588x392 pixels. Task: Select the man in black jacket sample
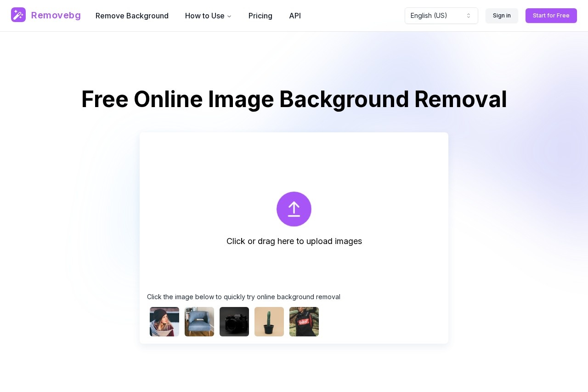click(304, 322)
